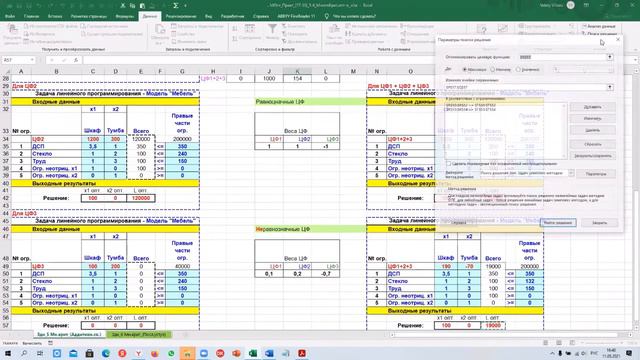
Task: Open the Windows Start menu
Action: 7,353
